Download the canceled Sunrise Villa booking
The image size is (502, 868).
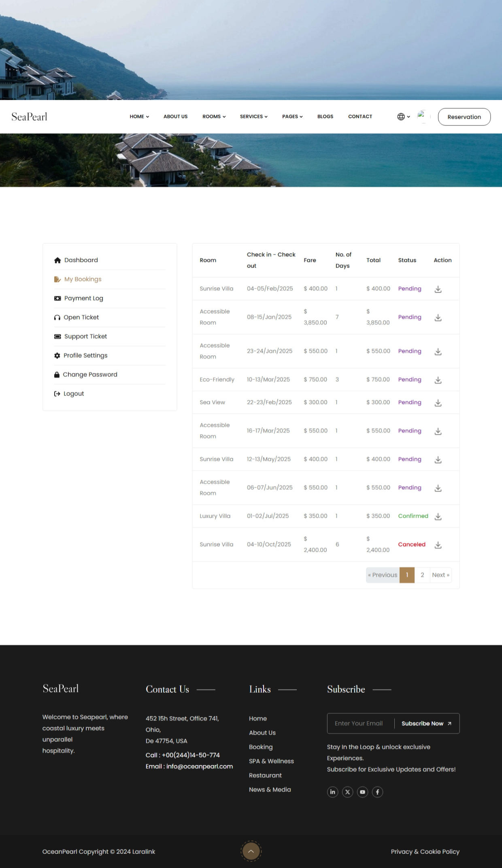tap(438, 545)
